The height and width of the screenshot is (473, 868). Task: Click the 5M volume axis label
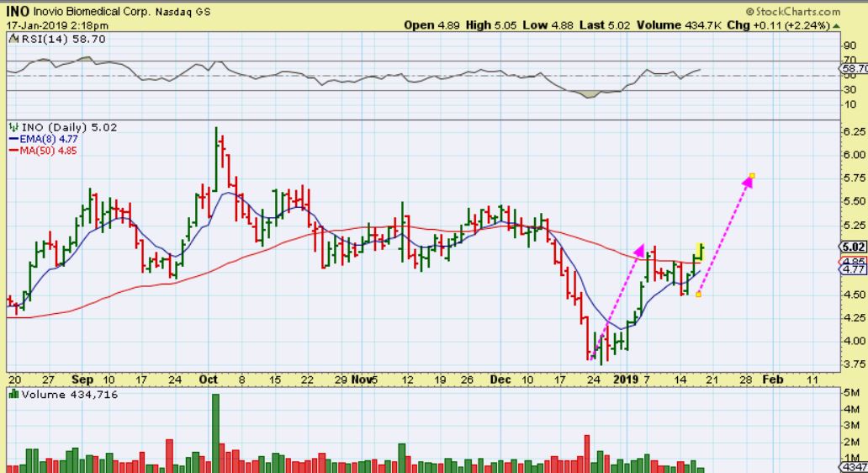point(851,393)
